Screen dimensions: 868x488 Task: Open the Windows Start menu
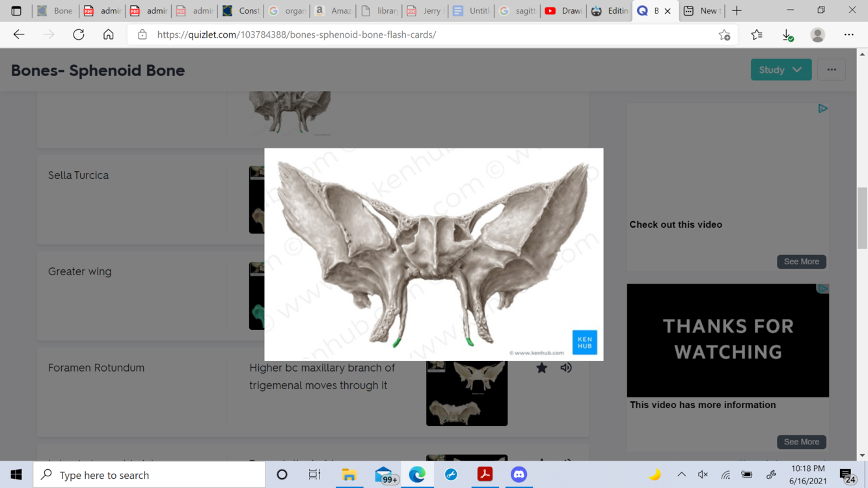(16, 475)
